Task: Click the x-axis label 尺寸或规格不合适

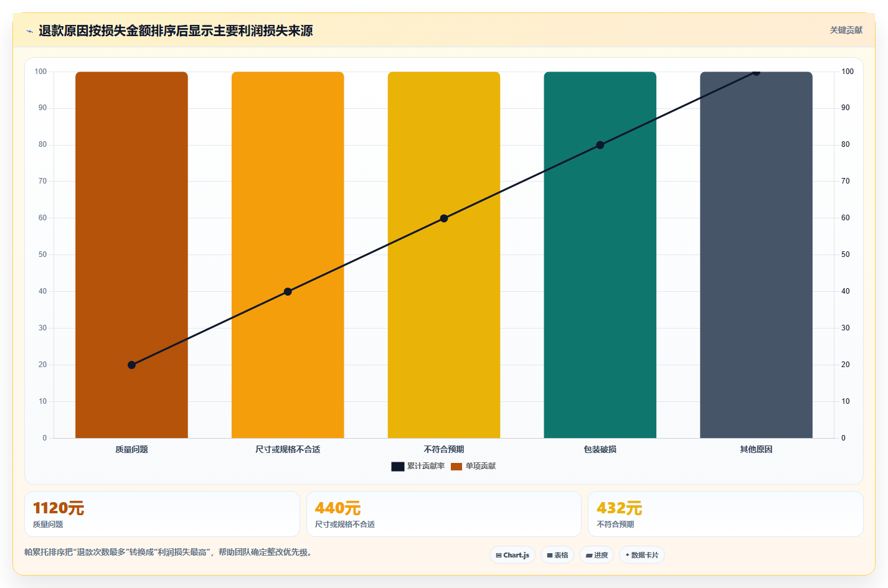Action: pyautogui.click(x=288, y=449)
